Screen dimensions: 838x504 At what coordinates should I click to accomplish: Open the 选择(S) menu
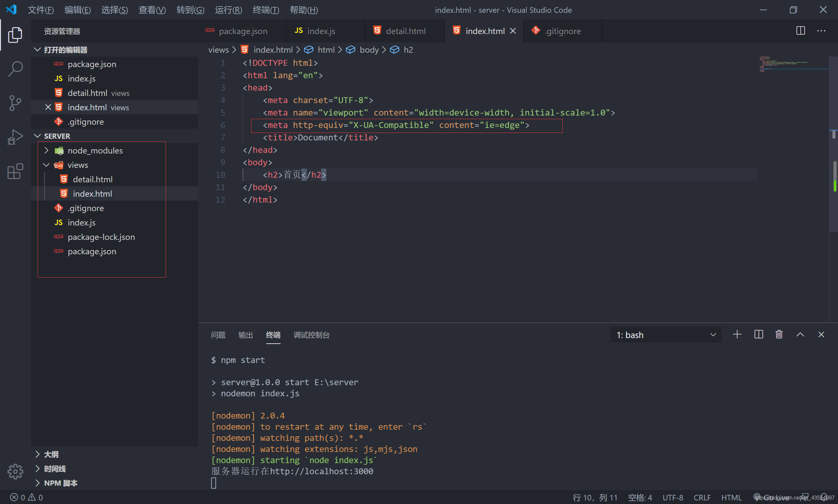115,10
